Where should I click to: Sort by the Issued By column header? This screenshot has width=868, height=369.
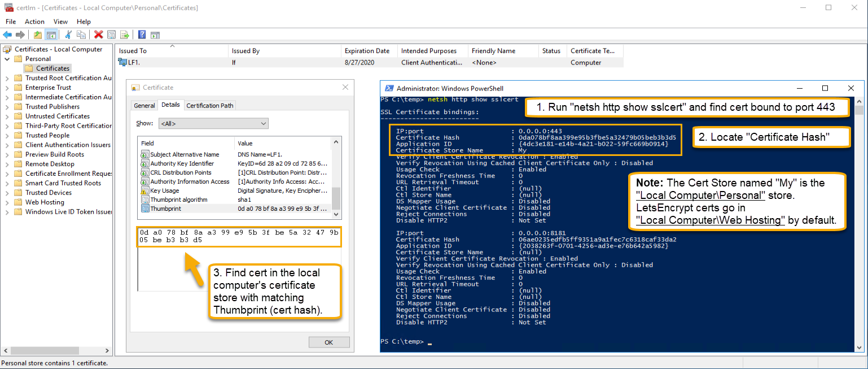(284, 51)
